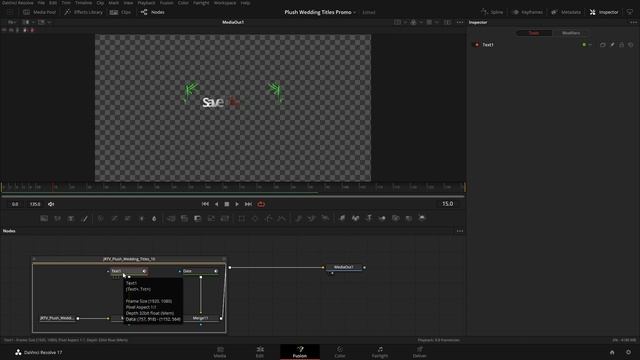Open the File menu
640x360 pixels.
[41, 3]
